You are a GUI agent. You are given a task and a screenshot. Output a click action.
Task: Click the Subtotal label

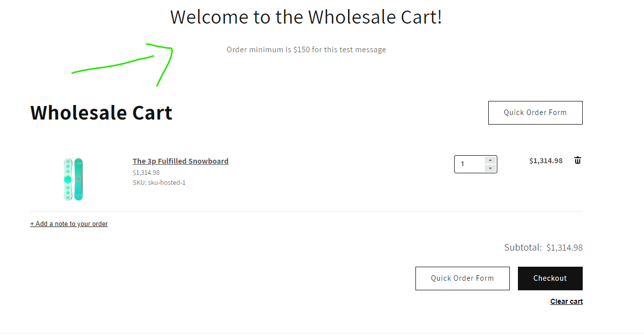(523, 248)
